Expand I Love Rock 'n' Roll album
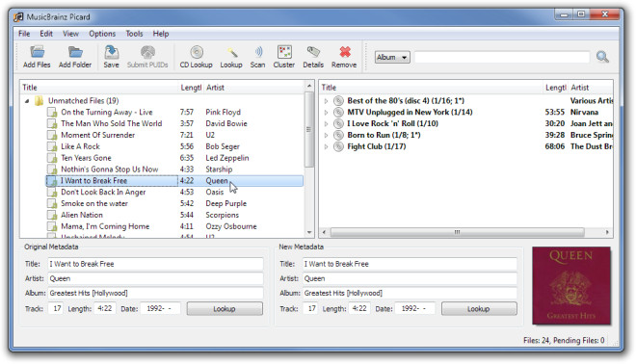 point(326,123)
